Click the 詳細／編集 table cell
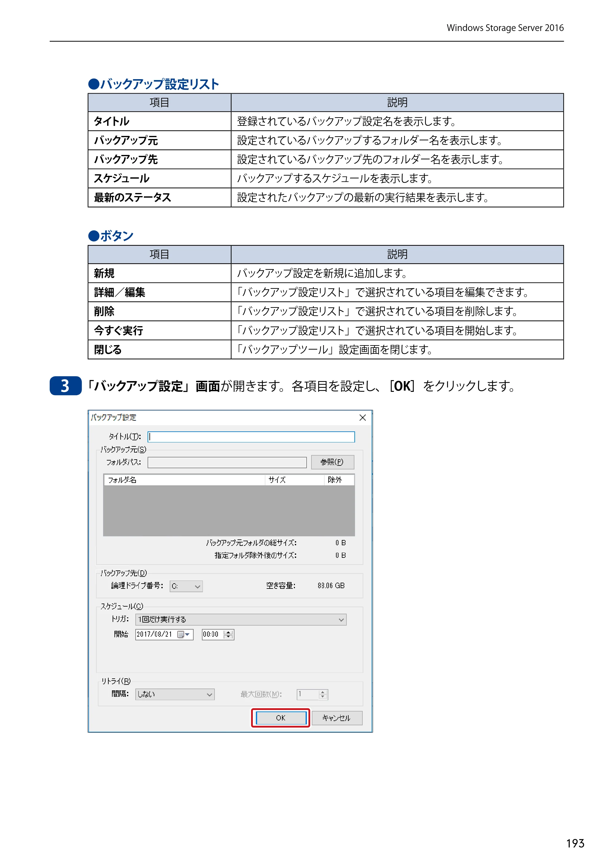614x868 pixels. 159,292
